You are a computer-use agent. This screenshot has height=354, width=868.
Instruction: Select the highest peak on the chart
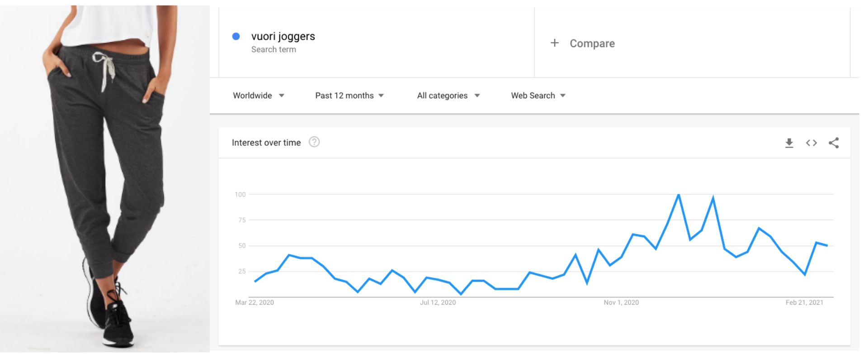click(679, 195)
